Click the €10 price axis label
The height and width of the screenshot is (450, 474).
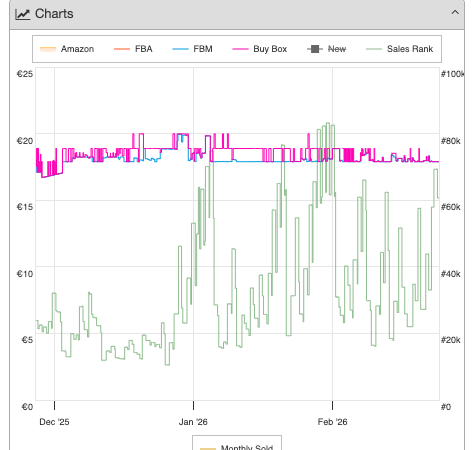[x=25, y=274]
